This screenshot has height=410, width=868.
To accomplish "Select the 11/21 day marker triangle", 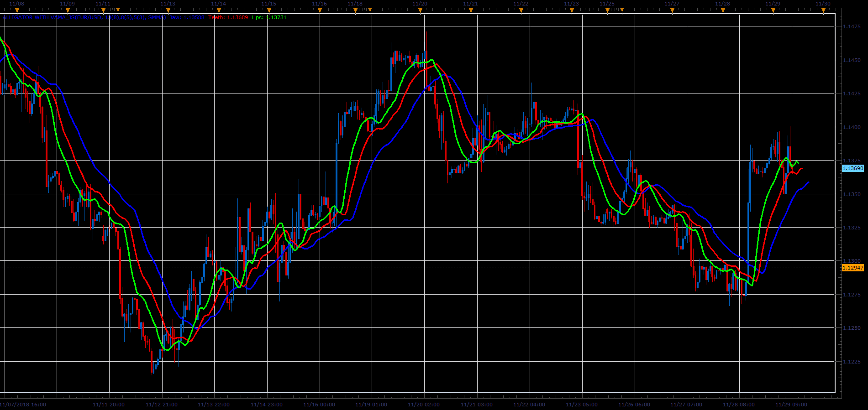I will (470, 10).
